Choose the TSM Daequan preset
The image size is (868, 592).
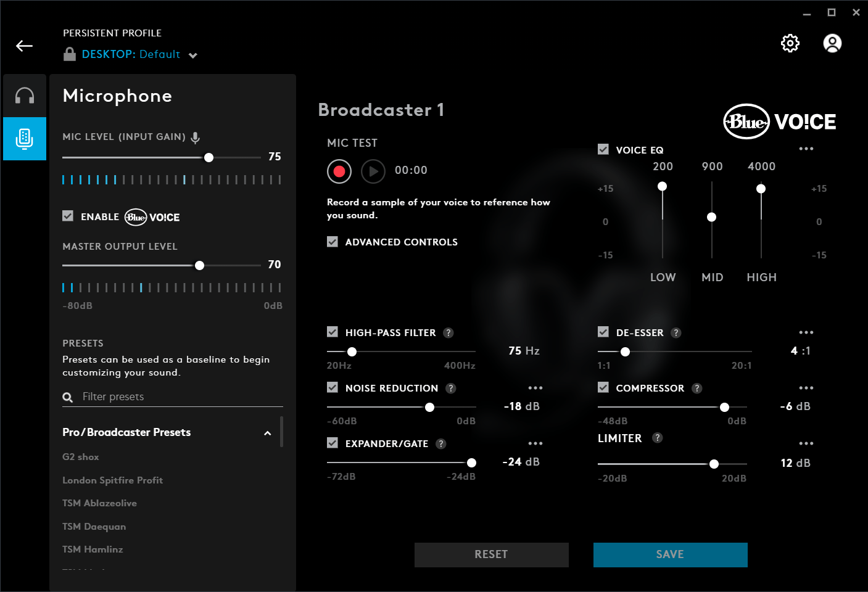(94, 527)
